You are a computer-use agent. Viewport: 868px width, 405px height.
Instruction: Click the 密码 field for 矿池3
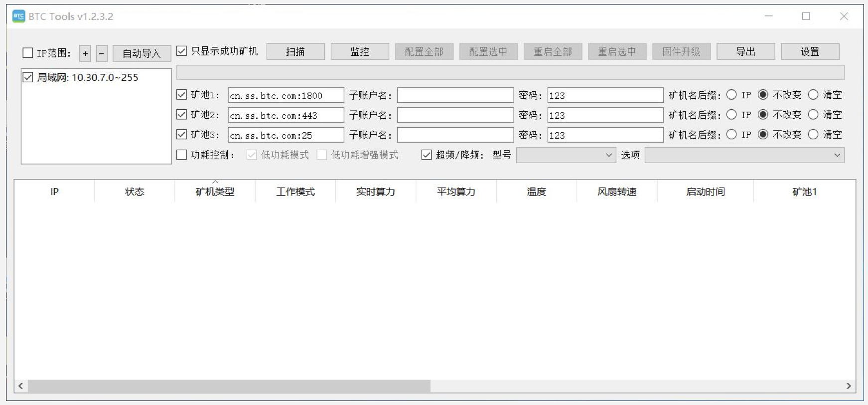click(x=605, y=135)
